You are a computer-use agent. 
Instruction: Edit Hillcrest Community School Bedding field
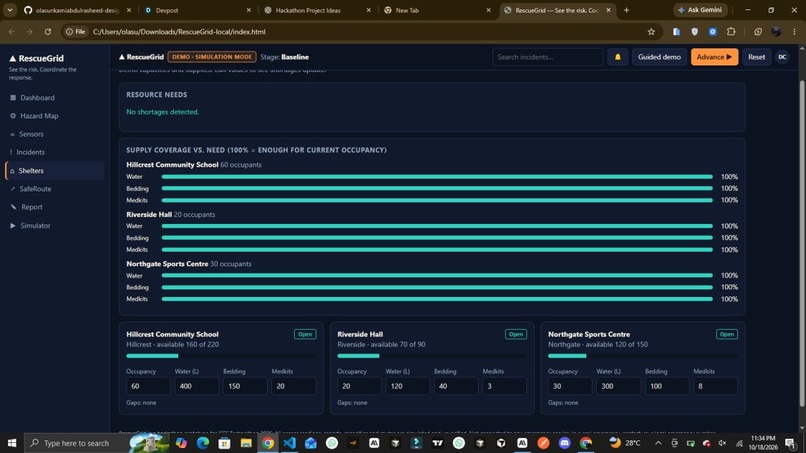pyautogui.click(x=245, y=386)
